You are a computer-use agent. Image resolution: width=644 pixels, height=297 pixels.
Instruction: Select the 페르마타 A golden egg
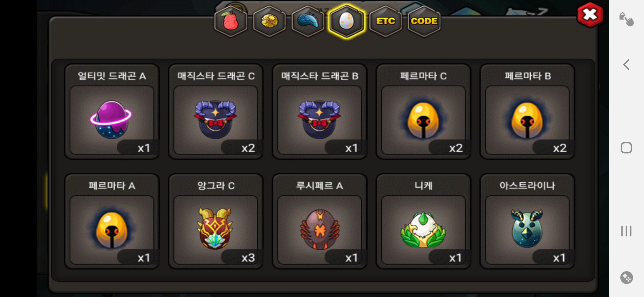112,221
